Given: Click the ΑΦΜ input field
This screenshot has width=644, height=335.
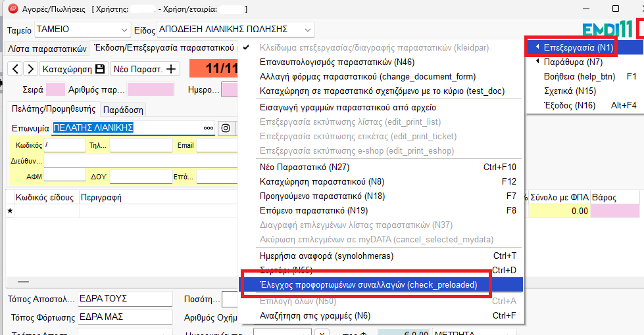Looking at the screenshot, I should click(x=64, y=176).
